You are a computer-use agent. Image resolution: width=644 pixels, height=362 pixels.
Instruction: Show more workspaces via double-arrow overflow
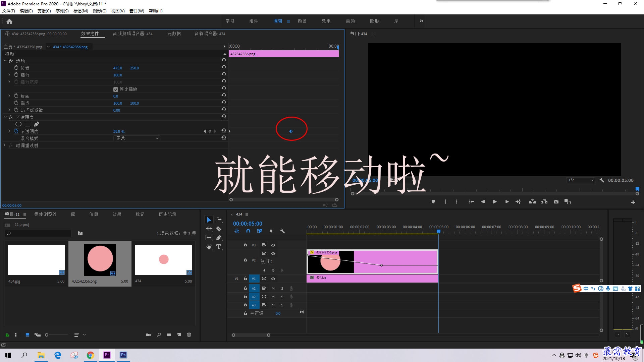point(422,21)
